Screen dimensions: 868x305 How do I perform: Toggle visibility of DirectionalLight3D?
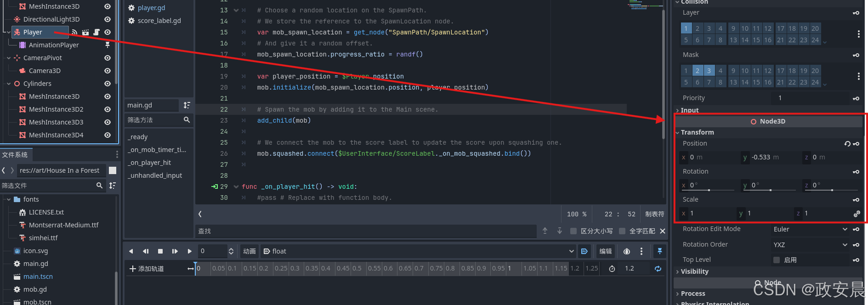click(x=108, y=19)
